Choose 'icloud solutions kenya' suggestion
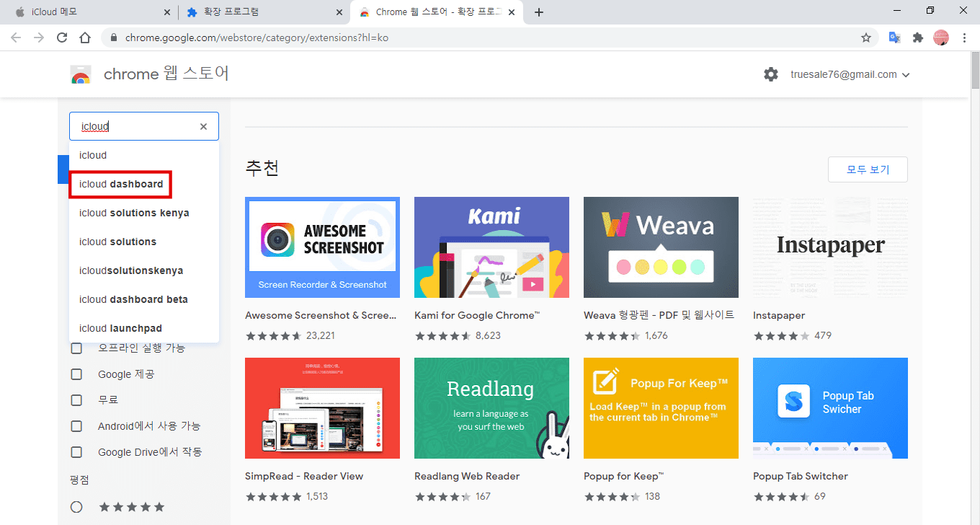The width and height of the screenshot is (980, 525). tap(144, 213)
